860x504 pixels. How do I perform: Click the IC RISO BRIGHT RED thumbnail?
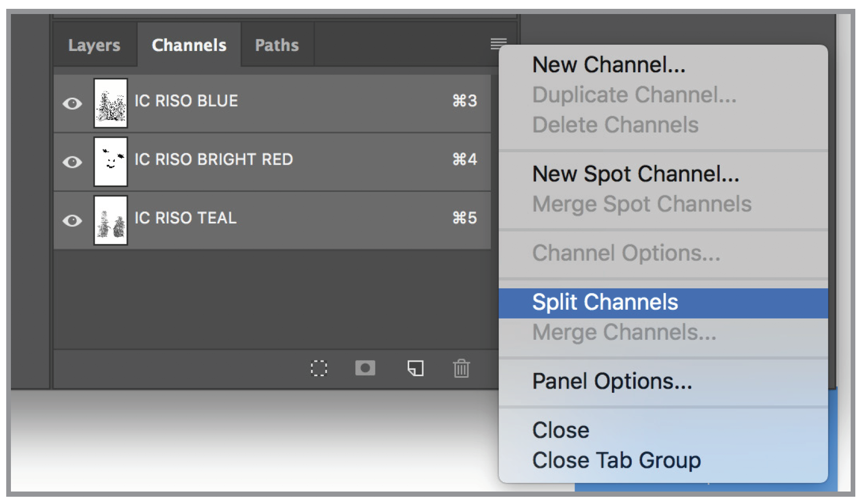click(111, 162)
